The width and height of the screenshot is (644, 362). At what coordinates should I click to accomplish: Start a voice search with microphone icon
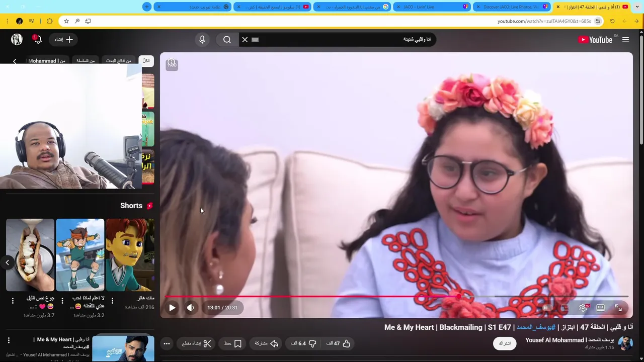click(x=202, y=40)
